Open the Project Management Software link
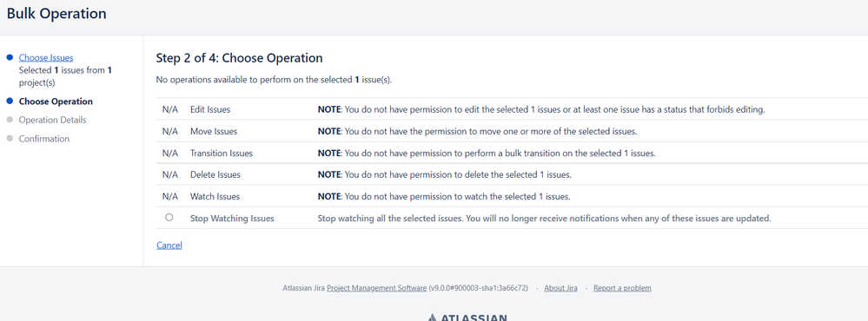The height and width of the screenshot is (321, 868). click(x=376, y=288)
